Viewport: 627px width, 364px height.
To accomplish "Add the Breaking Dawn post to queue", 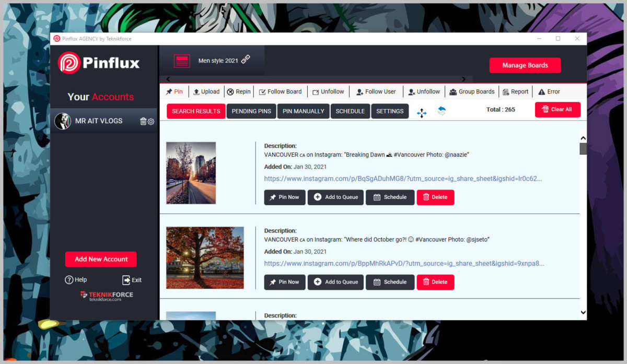I will click(335, 197).
